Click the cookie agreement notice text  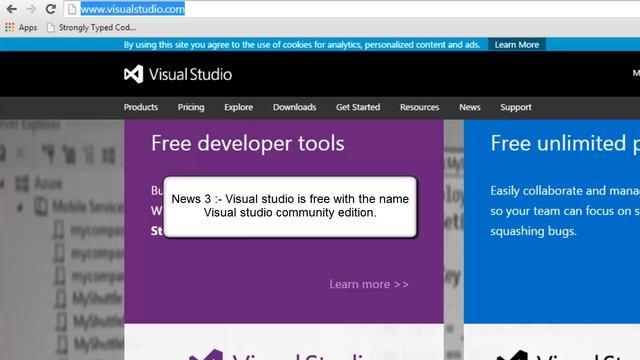click(302, 44)
